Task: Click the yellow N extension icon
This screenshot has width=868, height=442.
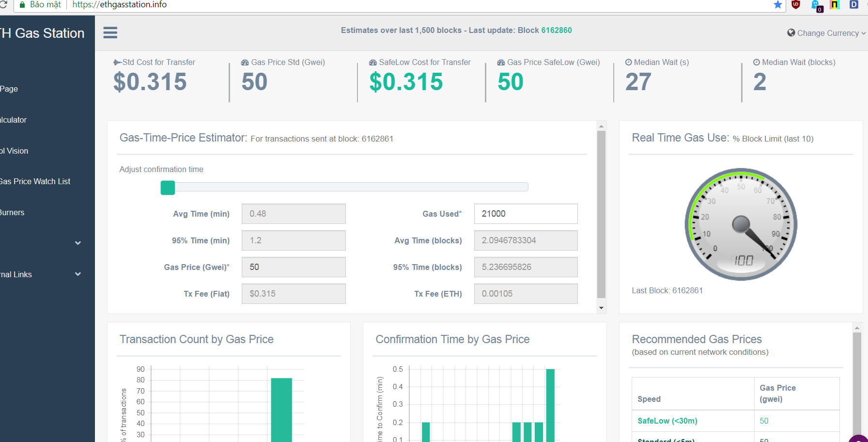Action: 835,5
